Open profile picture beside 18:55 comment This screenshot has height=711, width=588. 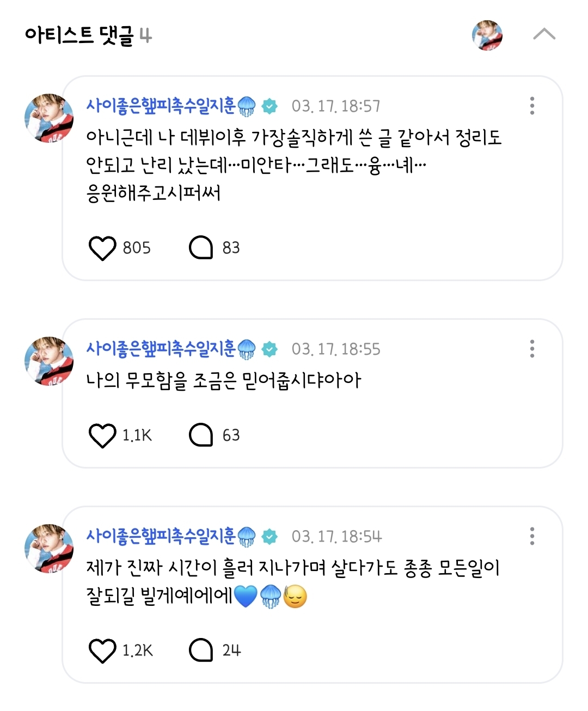point(49,361)
